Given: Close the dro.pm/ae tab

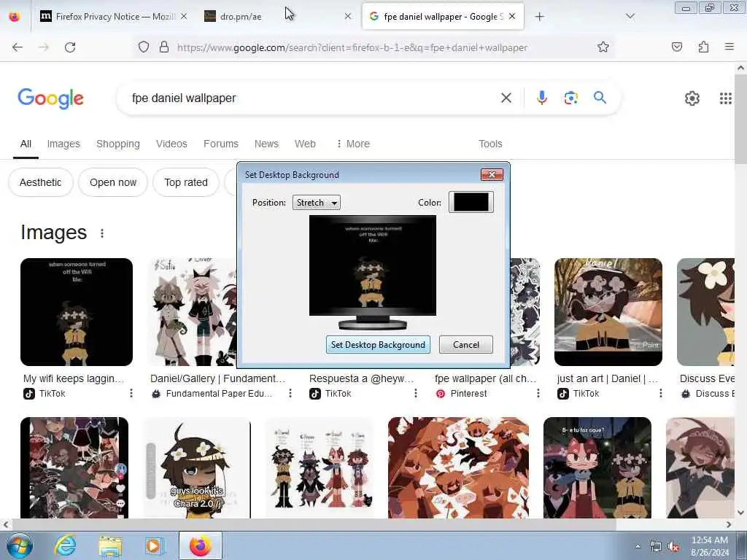Looking at the screenshot, I should (348, 17).
